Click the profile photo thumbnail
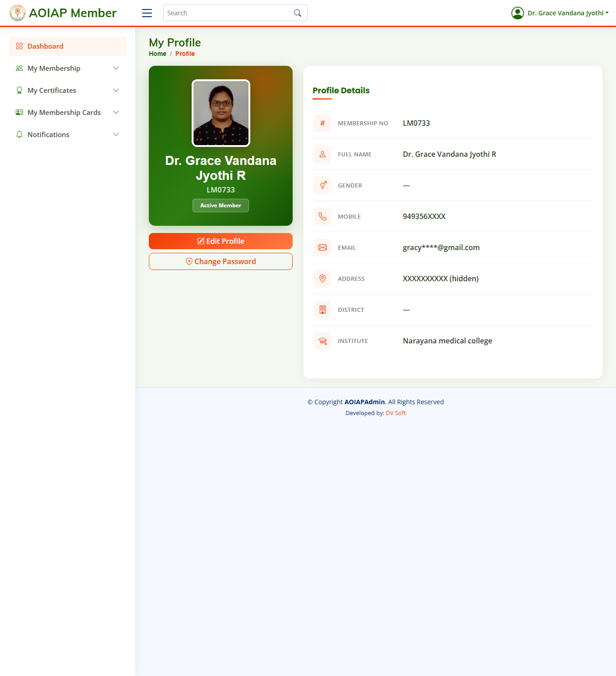This screenshot has height=676, width=616. (221, 113)
